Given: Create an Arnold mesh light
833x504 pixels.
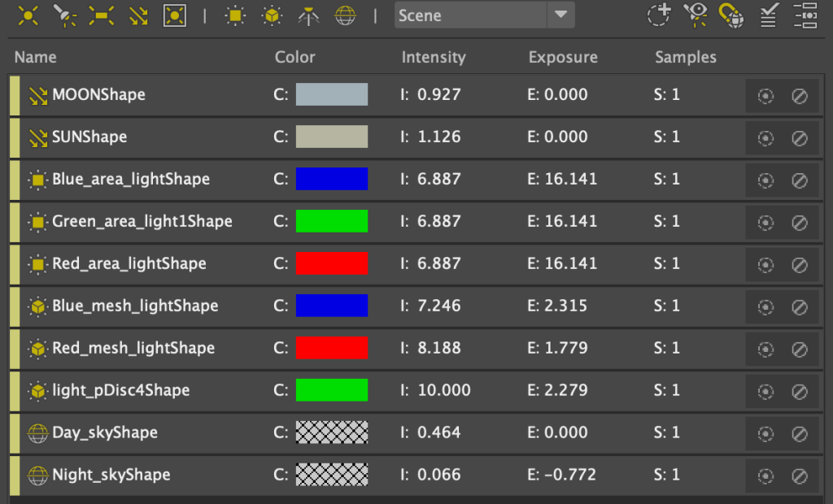Looking at the screenshot, I should pos(272,15).
